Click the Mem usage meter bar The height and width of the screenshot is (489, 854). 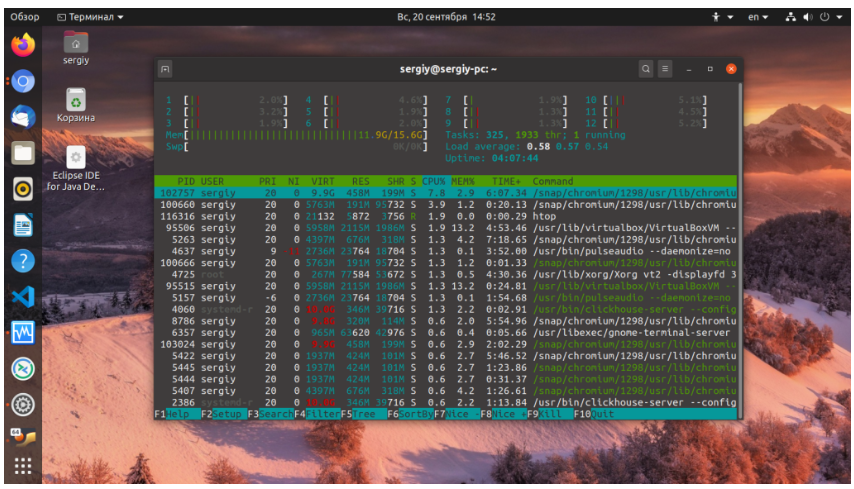pos(296,135)
